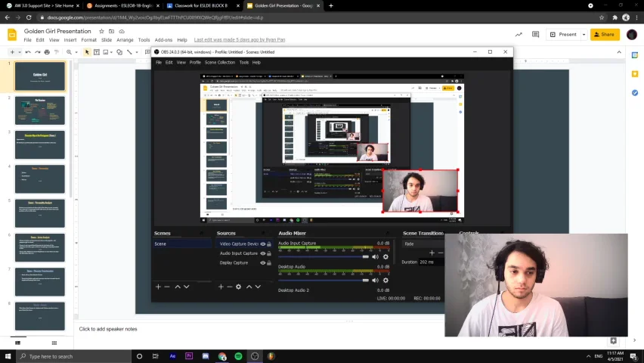This screenshot has height=363, width=644.
Task: Select the Text box tool in Slides
Action: click(x=97, y=52)
